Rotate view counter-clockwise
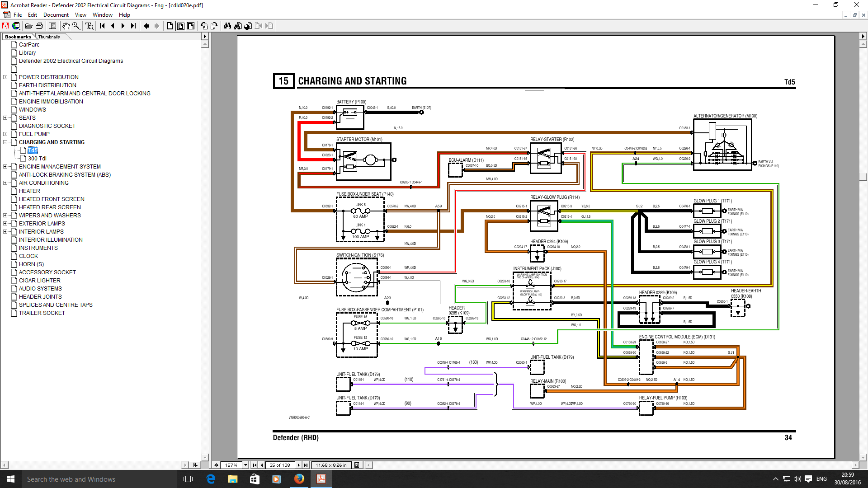Viewport: 868px width, 488px height. click(204, 26)
